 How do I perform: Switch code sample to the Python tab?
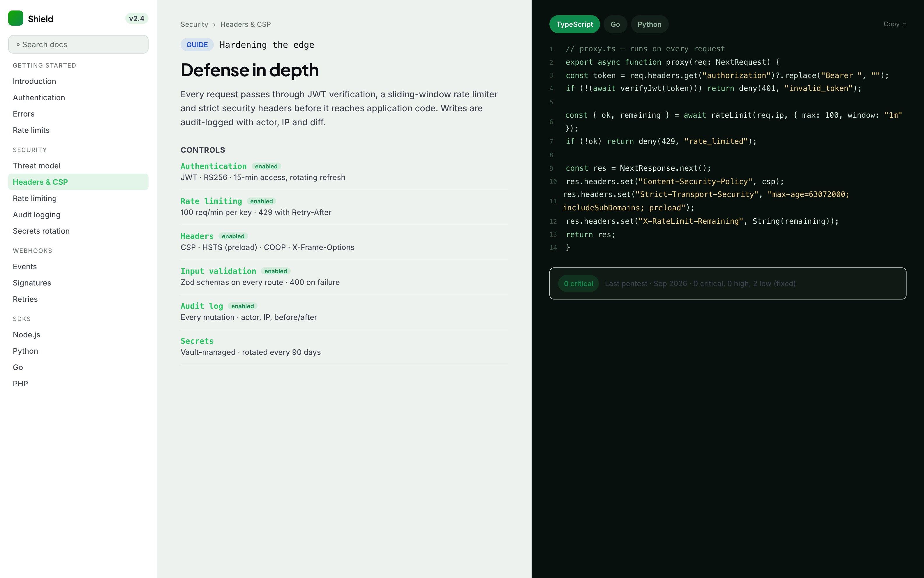[x=649, y=24]
